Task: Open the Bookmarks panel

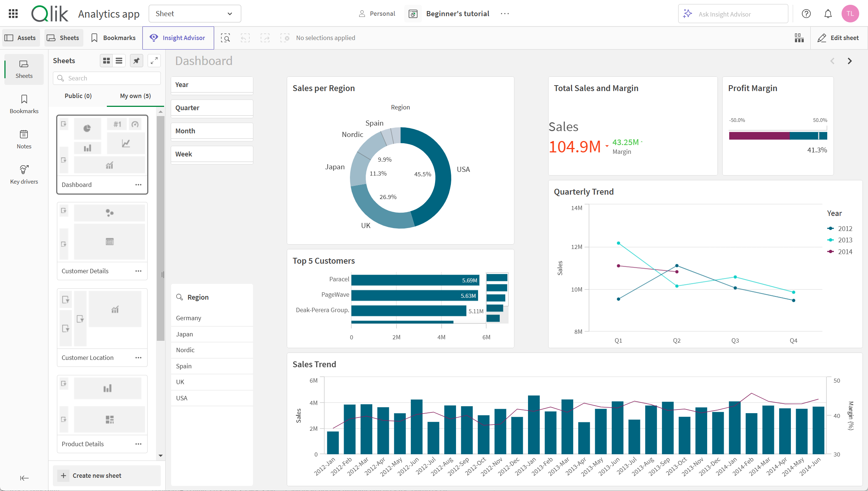Action: pos(23,105)
